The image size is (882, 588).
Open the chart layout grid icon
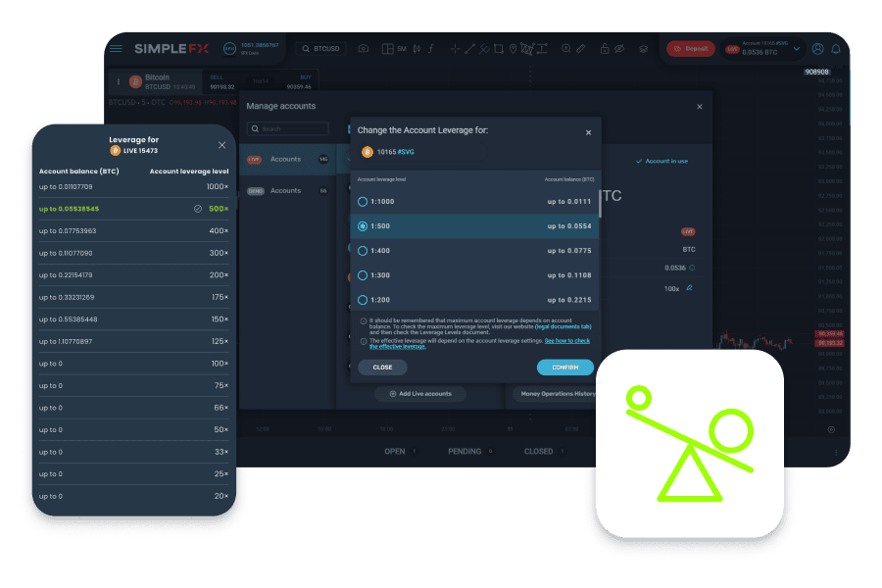[x=387, y=48]
